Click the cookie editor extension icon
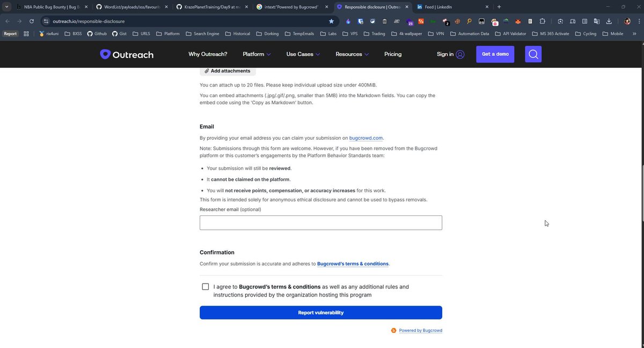 (x=457, y=21)
